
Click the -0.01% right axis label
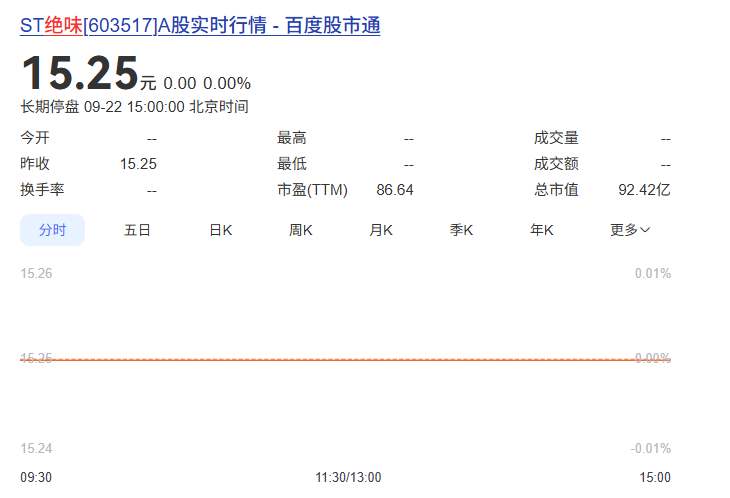point(650,448)
